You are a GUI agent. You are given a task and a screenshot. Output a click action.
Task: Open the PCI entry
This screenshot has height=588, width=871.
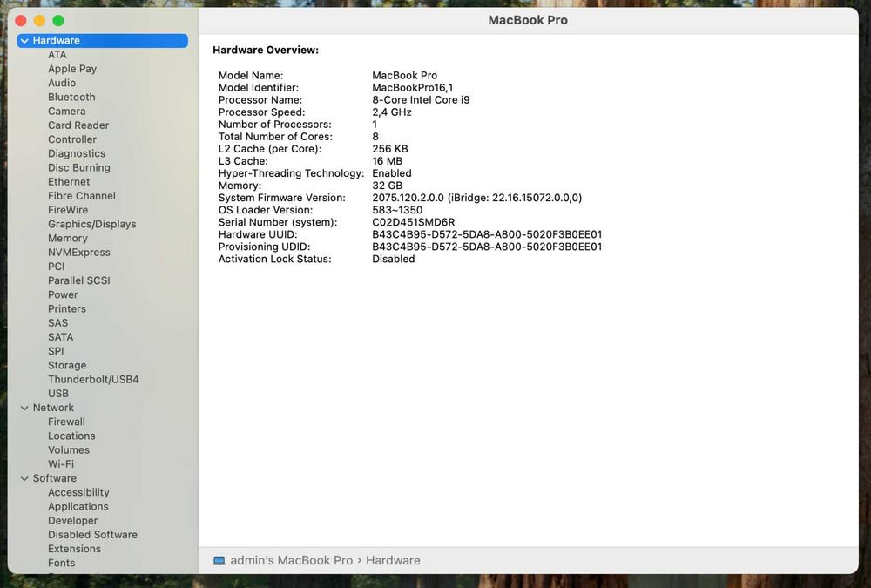(x=56, y=267)
